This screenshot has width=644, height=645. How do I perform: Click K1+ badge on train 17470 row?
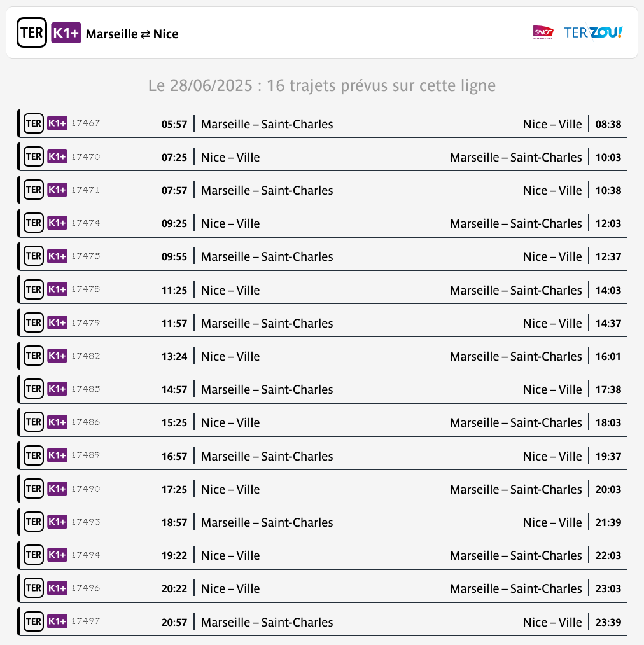(57, 156)
